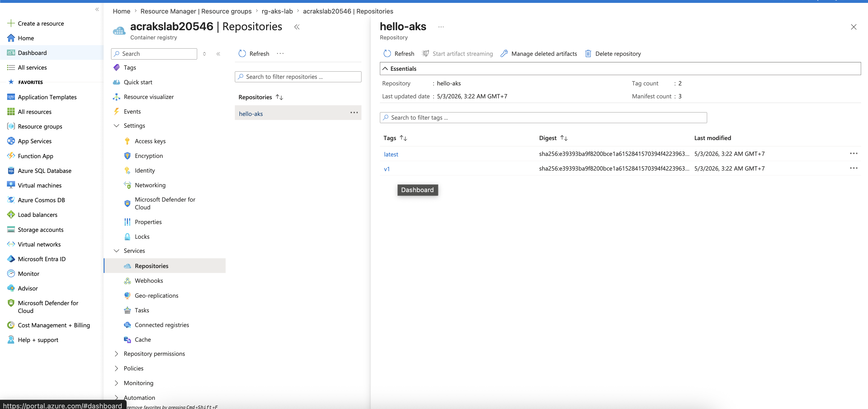
Task: Click the Create a resource plus icon
Action: click(11, 23)
